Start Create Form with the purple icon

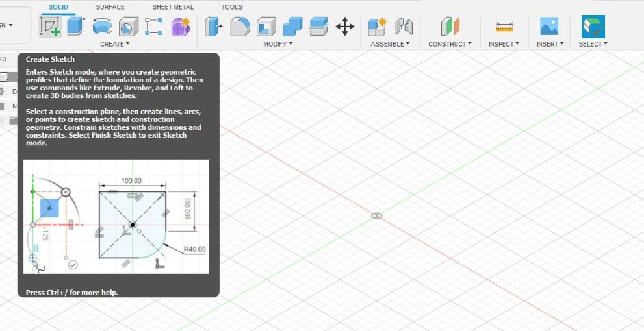pyautogui.click(x=181, y=27)
